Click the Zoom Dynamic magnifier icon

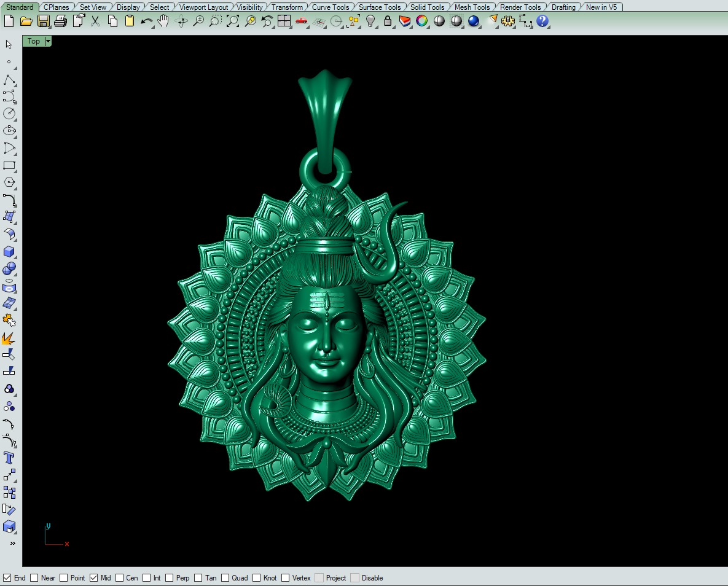[x=198, y=21]
